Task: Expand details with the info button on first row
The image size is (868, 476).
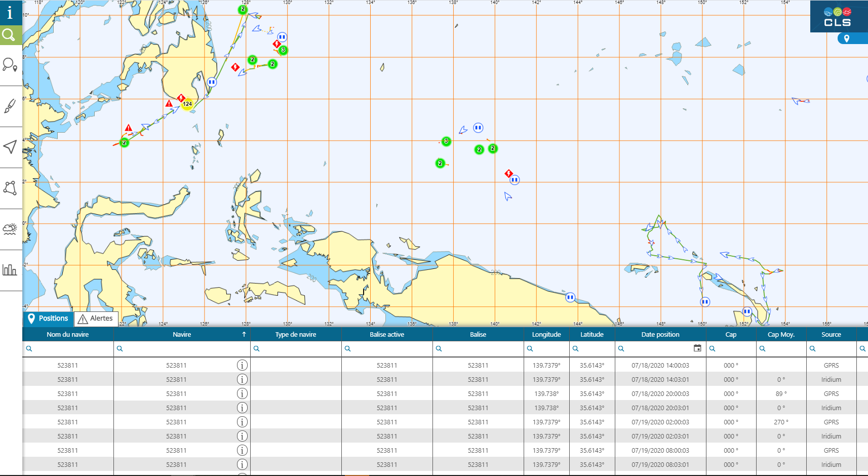Action: click(x=242, y=365)
